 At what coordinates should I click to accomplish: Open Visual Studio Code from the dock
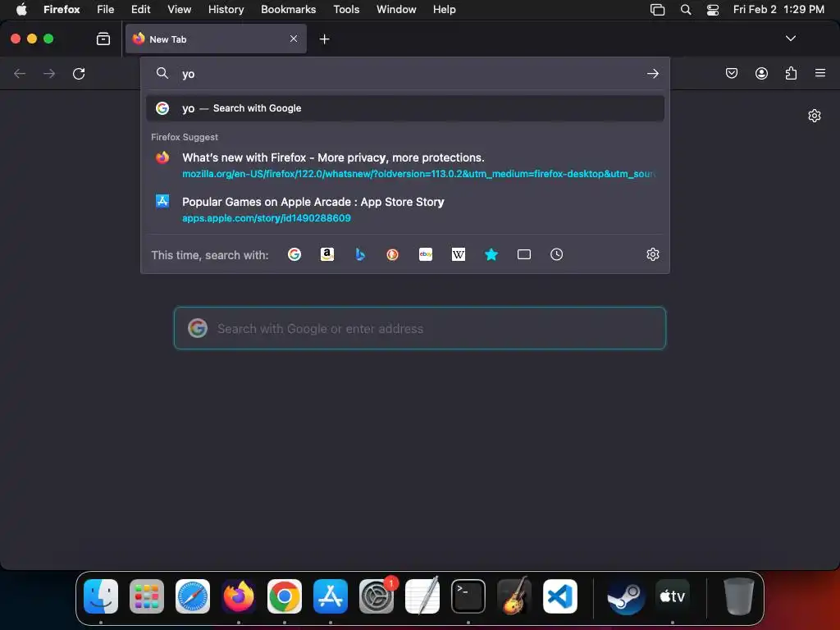[x=559, y=596]
